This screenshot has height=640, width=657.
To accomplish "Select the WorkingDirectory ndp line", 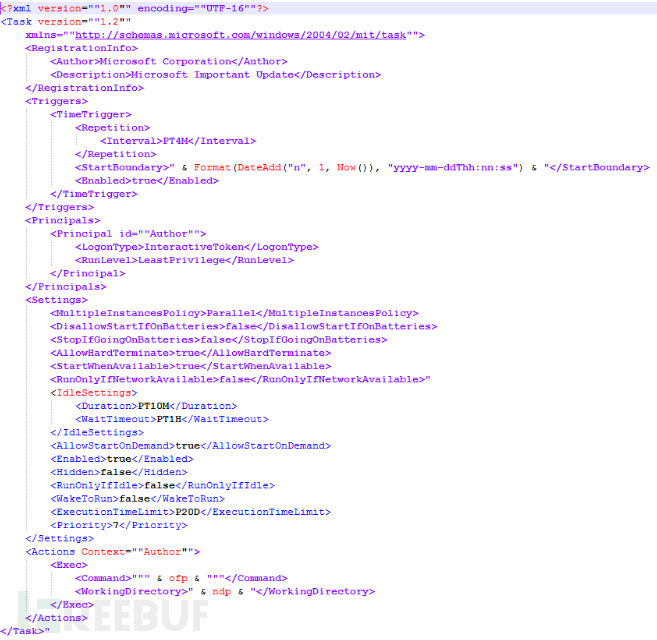I will pyautogui.click(x=225, y=592).
